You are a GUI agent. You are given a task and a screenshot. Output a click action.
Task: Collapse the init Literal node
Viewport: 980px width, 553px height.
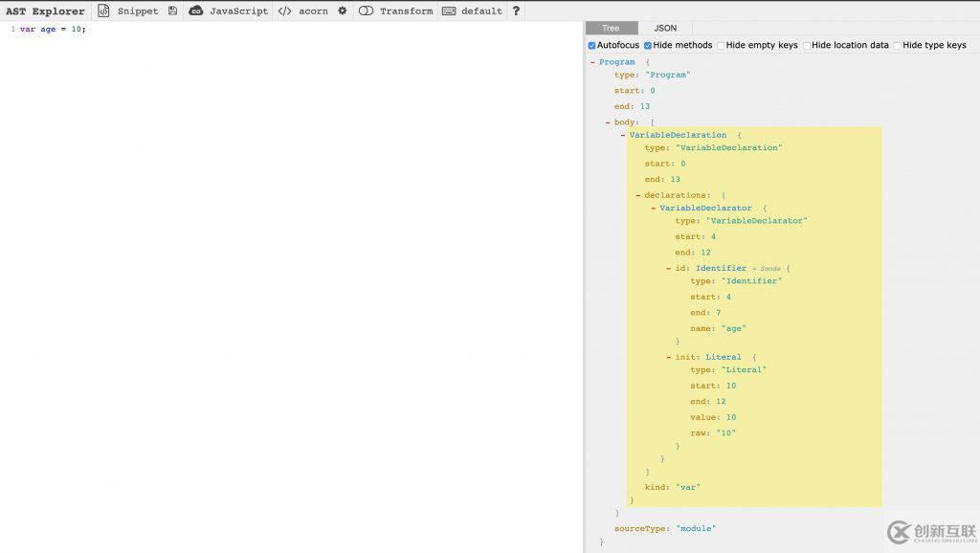coord(669,357)
